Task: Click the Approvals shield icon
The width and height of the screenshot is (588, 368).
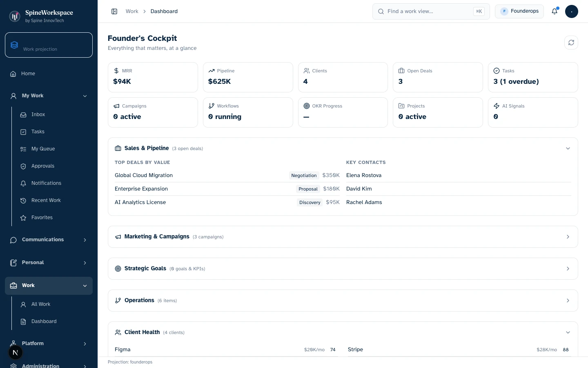Action: [x=23, y=166]
